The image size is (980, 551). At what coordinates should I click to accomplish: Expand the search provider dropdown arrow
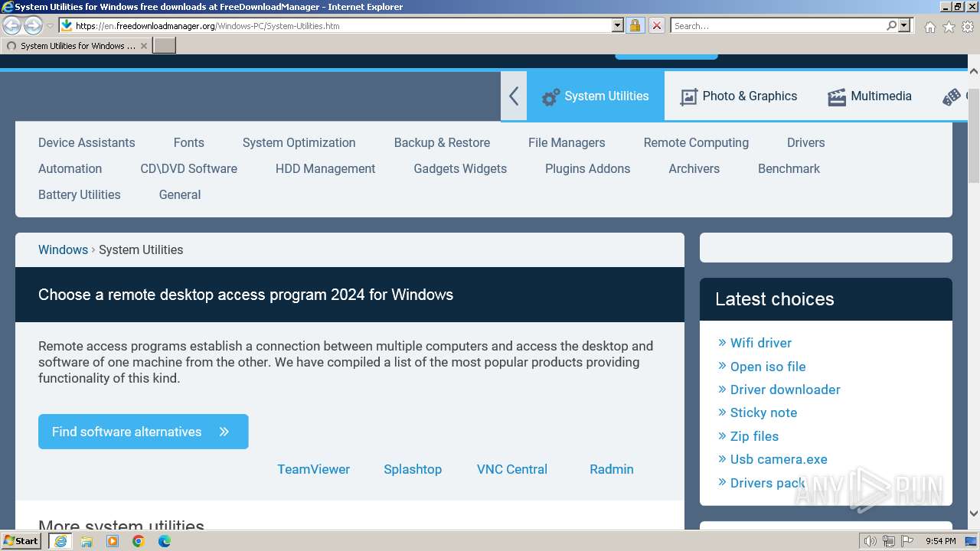(x=904, y=25)
